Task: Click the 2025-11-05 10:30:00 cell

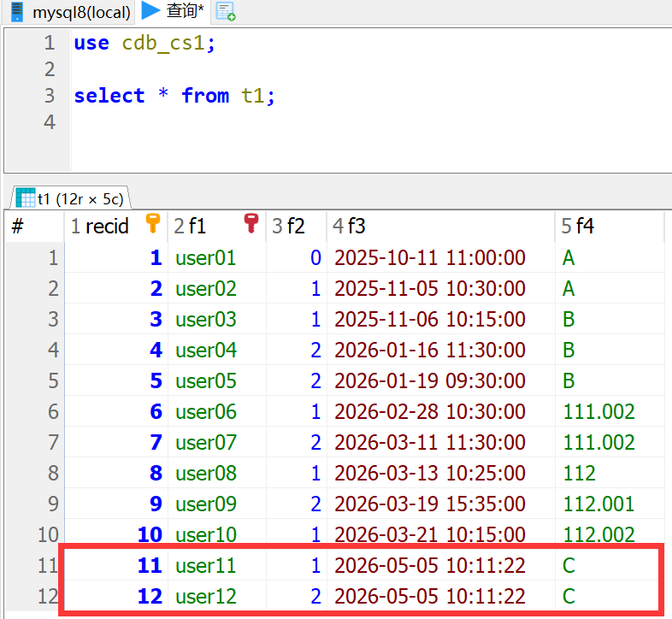Action: [x=441, y=288]
